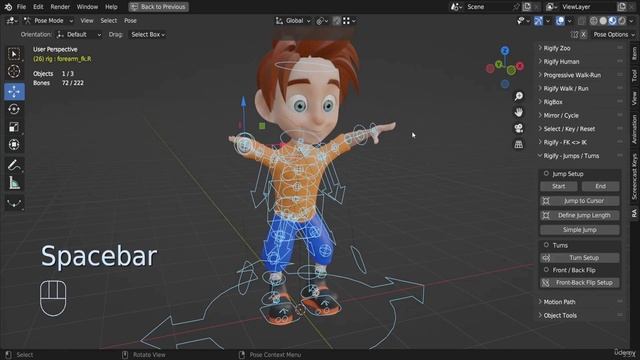Select the Scale tool
The width and height of the screenshot is (640, 360).
14,127
